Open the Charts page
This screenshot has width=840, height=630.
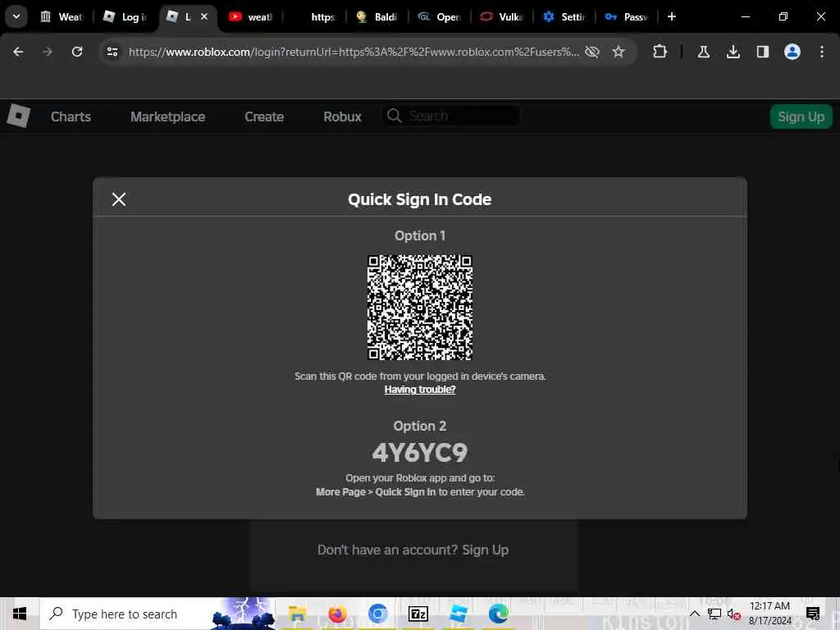click(x=71, y=116)
